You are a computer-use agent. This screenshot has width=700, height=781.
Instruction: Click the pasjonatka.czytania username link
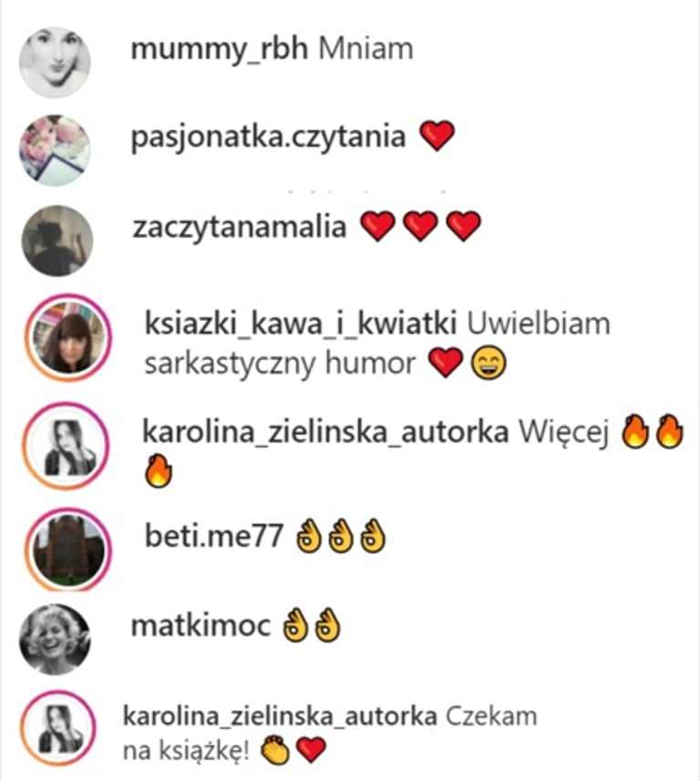268,138
